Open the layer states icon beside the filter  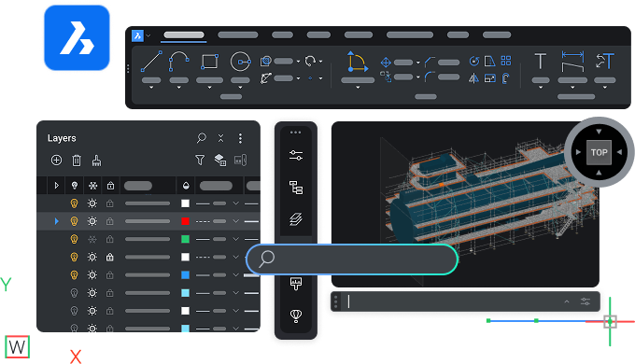(x=219, y=160)
